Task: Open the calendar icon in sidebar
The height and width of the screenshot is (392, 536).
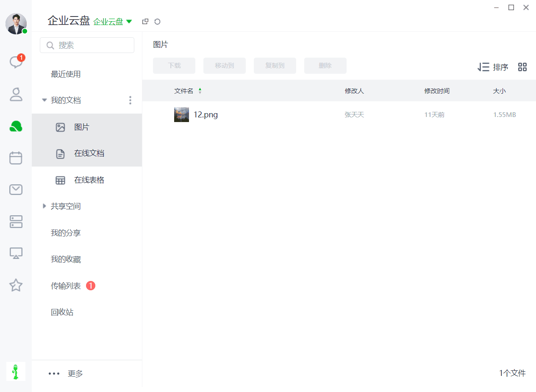Action: tap(16, 158)
